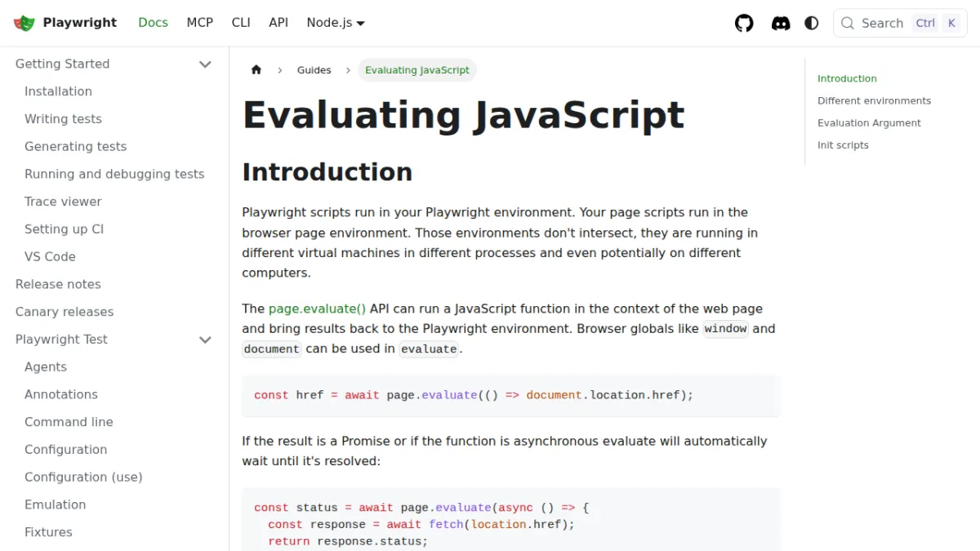Open the VS Code page
980x551 pixels.
point(50,256)
